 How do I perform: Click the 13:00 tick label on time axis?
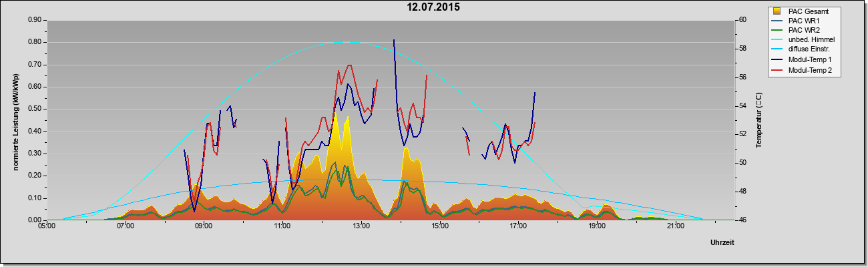361,227
